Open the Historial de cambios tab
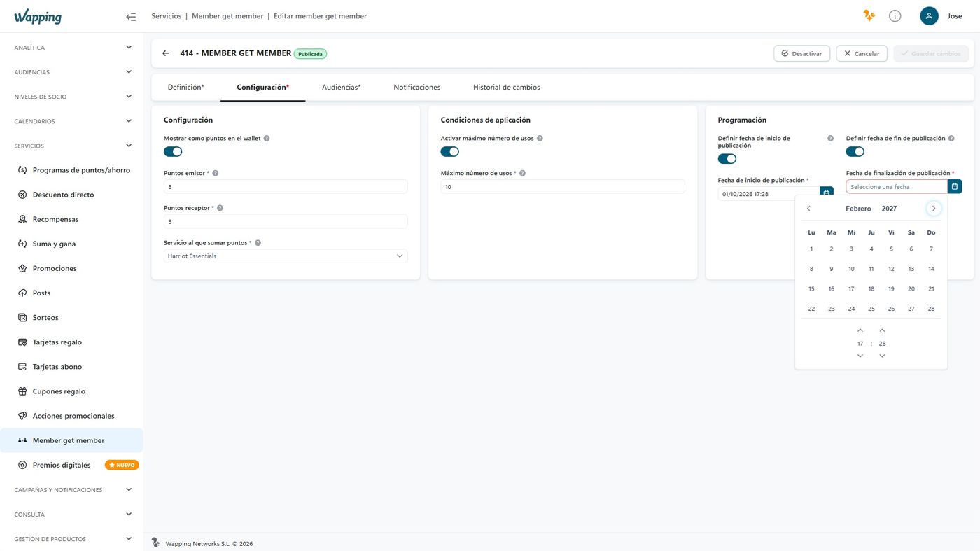This screenshot has width=980, height=551. coord(507,88)
